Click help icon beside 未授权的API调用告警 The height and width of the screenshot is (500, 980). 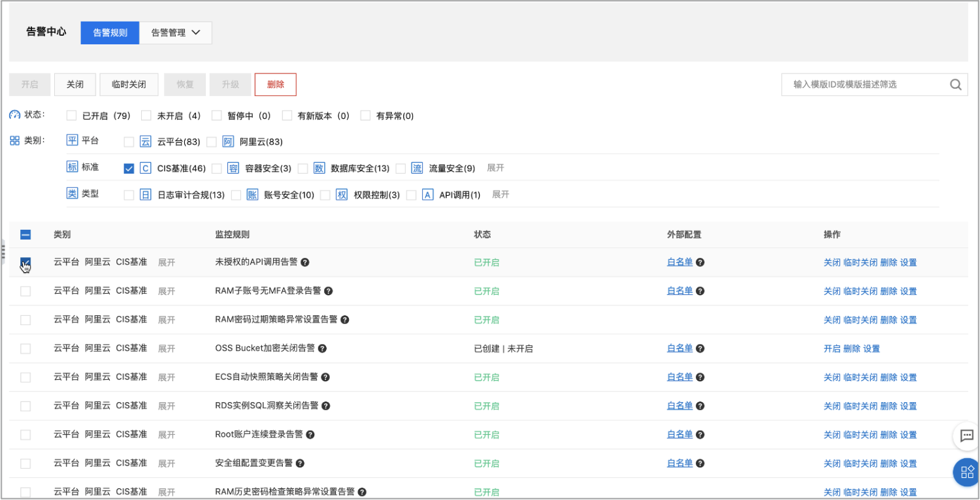click(x=304, y=262)
